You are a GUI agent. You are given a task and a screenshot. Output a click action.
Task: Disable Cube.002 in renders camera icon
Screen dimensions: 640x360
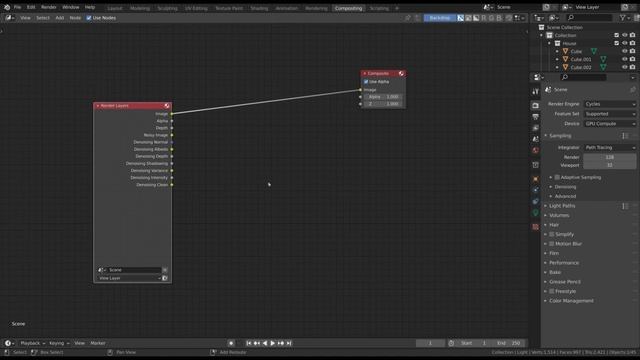(x=633, y=67)
